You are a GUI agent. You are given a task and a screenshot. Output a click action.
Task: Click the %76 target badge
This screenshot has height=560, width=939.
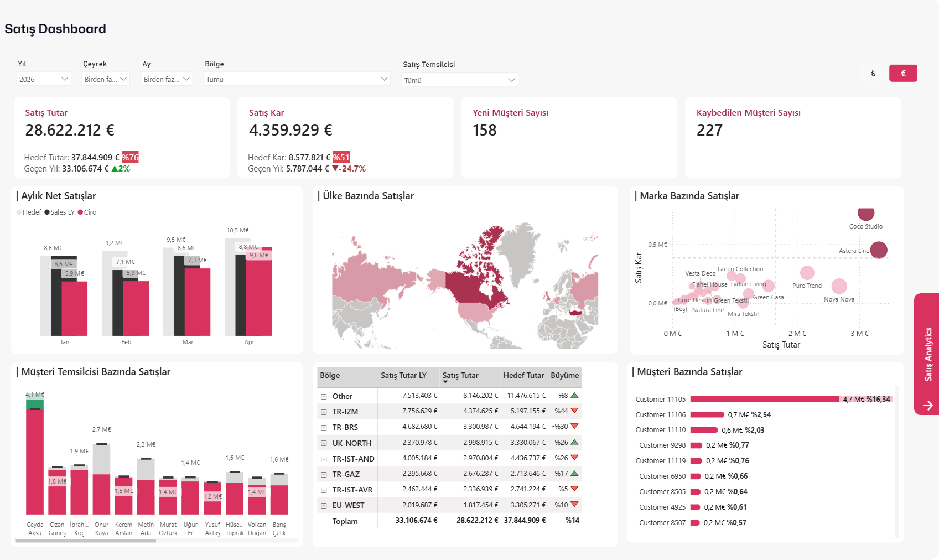[131, 157]
